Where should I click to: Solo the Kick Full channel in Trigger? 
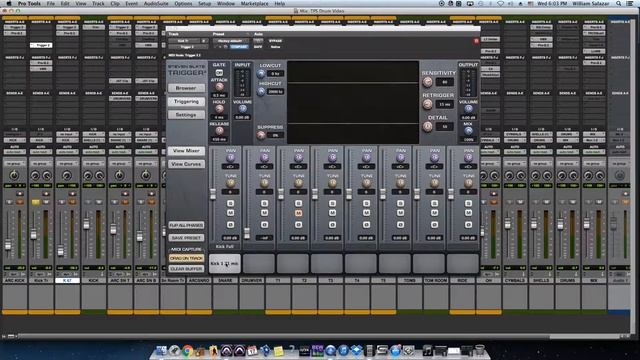pyautogui.click(x=231, y=203)
